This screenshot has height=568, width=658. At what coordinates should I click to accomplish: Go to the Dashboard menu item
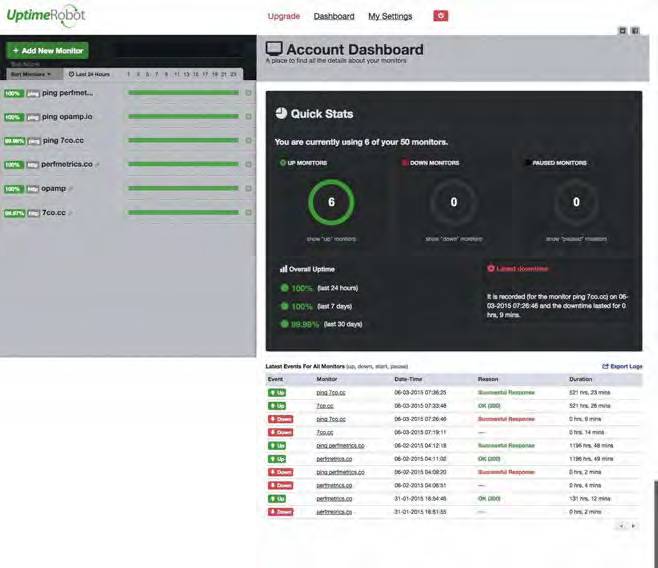tap(334, 16)
